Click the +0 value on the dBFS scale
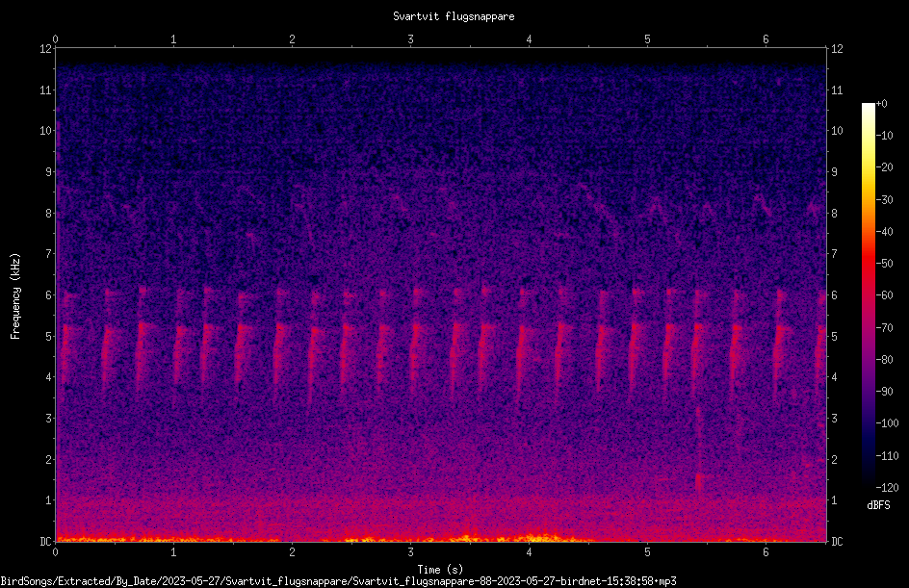909x588 pixels. coord(881,104)
